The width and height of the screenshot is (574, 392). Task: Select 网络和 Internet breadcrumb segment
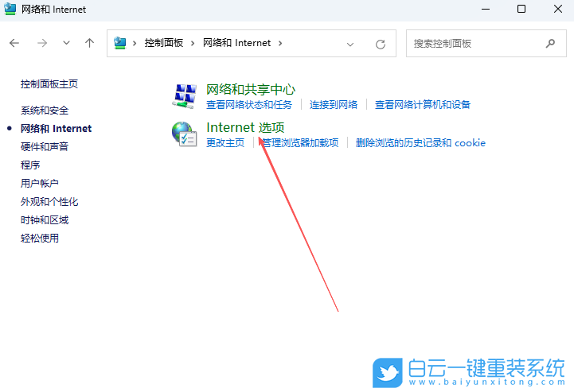(x=237, y=43)
